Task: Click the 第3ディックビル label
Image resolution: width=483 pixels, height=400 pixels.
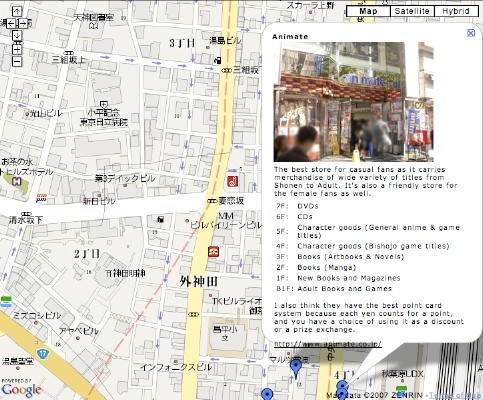Action: click(x=125, y=179)
